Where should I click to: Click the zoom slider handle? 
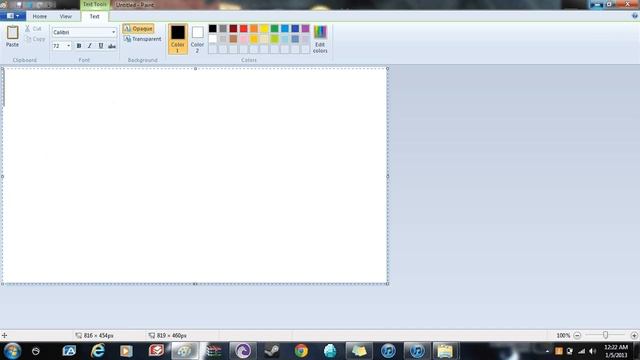(x=605, y=335)
